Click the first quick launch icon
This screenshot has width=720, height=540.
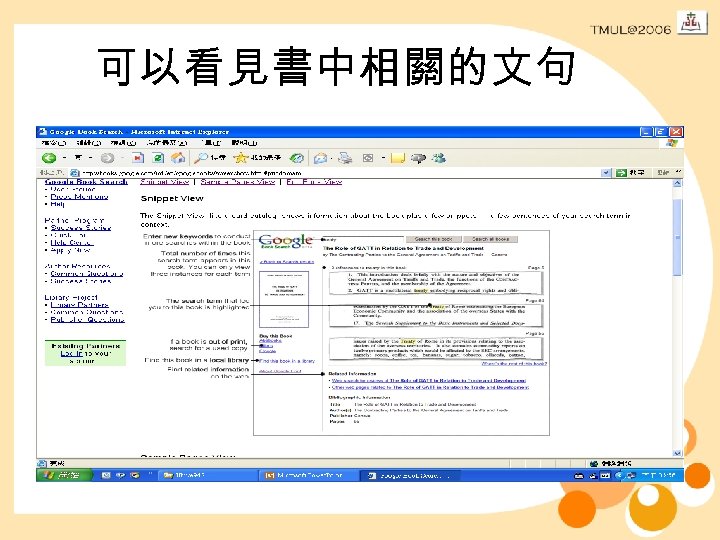tap(106, 475)
